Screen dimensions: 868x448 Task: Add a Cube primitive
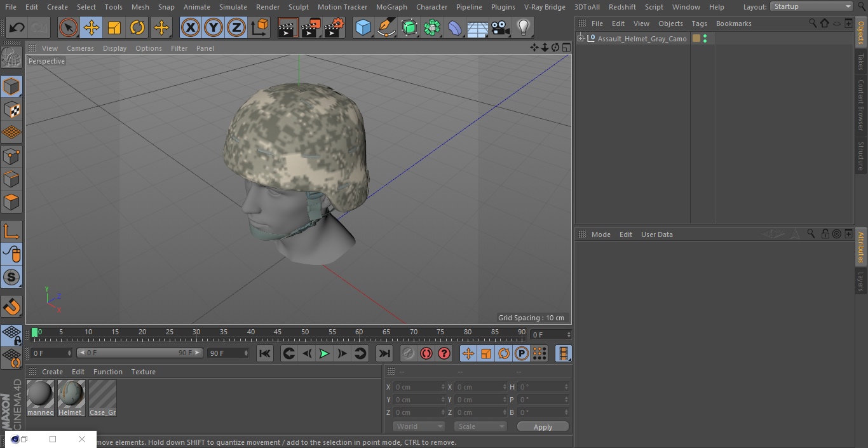coord(363,28)
